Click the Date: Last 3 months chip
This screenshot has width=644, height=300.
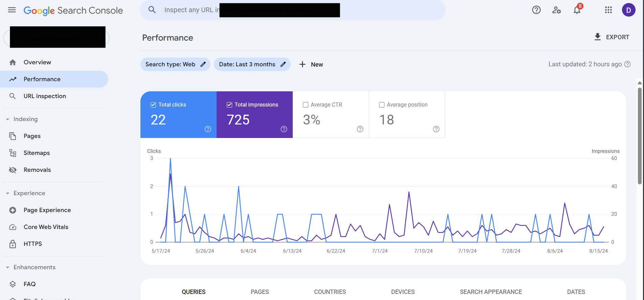[252, 64]
